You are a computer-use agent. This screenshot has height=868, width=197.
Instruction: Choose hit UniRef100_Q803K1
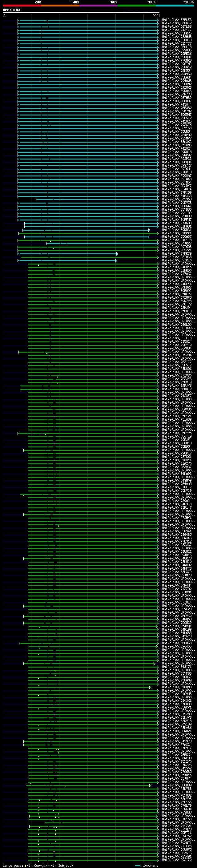(x=176, y=700)
